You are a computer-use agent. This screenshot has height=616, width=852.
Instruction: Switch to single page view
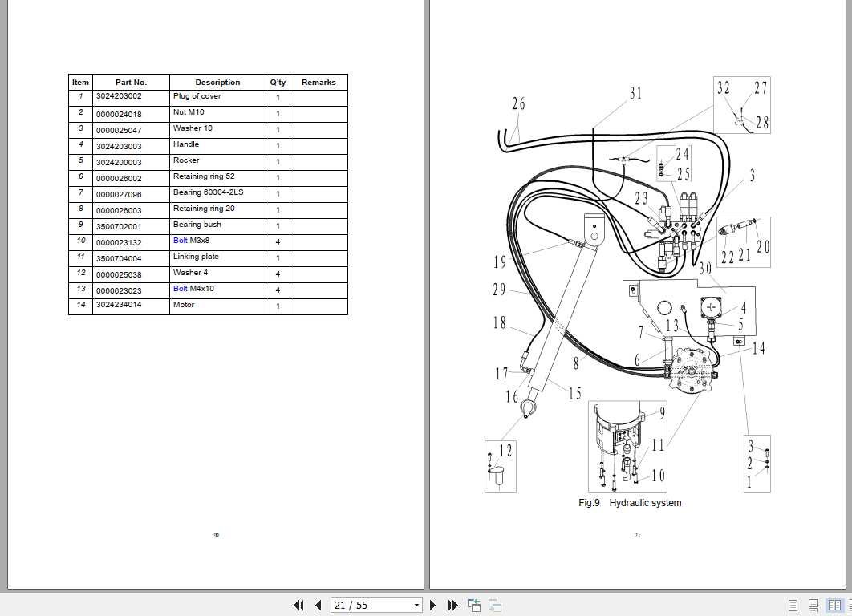pyautogui.click(x=793, y=605)
